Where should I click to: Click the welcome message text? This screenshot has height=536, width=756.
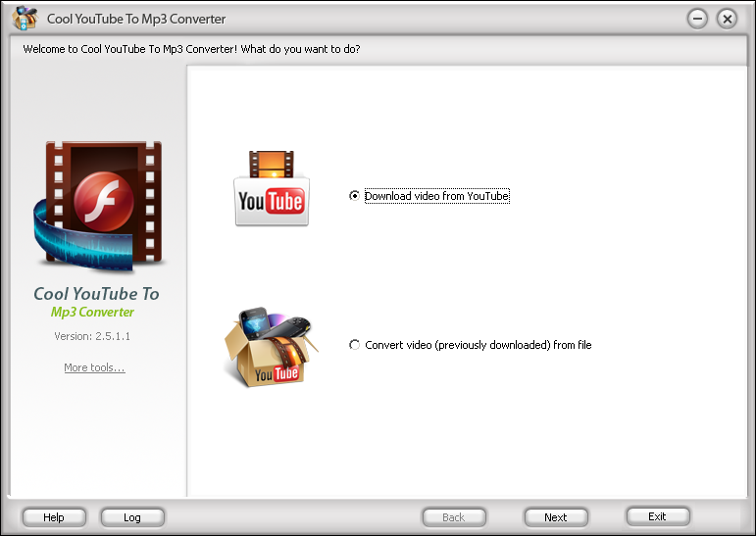(x=191, y=49)
